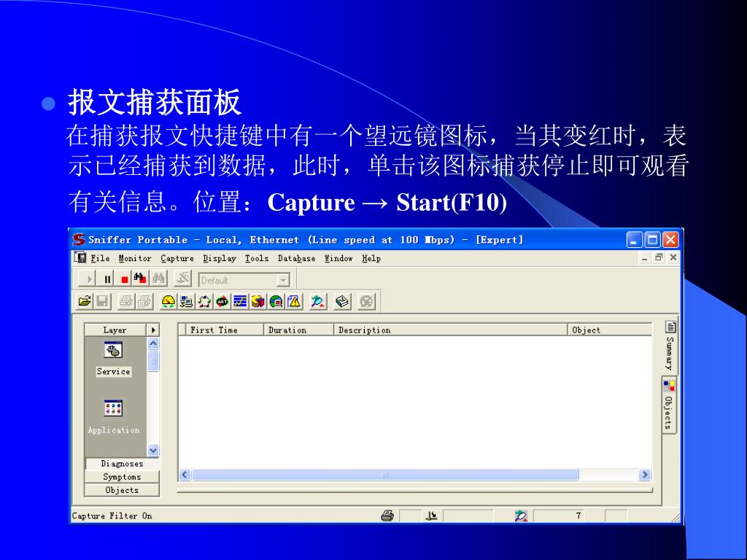This screenshot has height=560, width=747.
Task: Click the Abort Printing icon
Action: coord(144,301)
